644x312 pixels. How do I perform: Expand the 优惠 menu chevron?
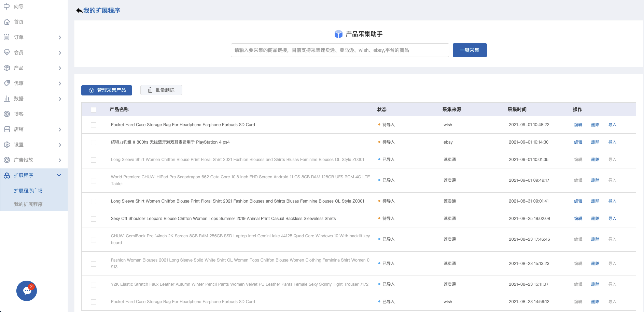click(x=60, y=83)
